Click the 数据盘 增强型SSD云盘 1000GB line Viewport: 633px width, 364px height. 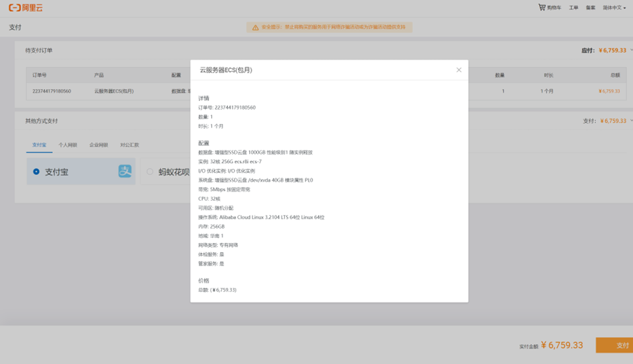point(256,152)
